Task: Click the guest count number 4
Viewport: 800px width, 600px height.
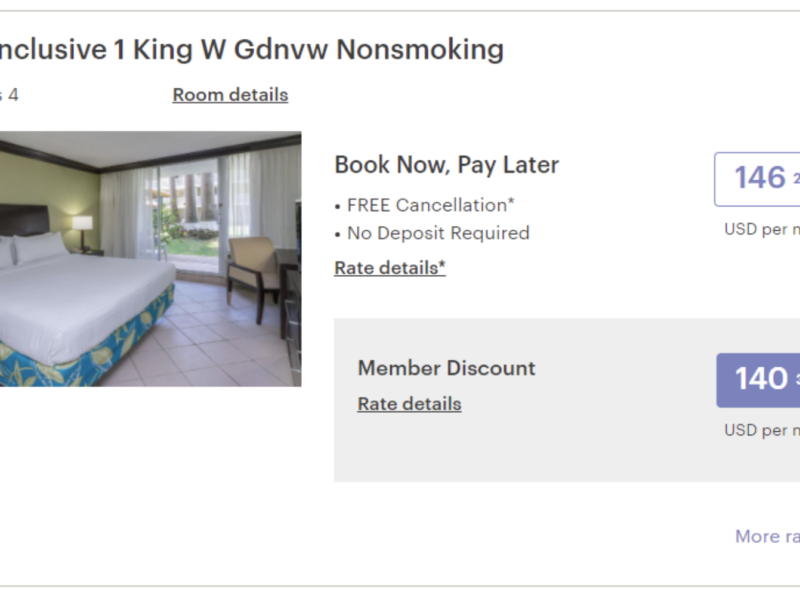Action: coord(13,95)
